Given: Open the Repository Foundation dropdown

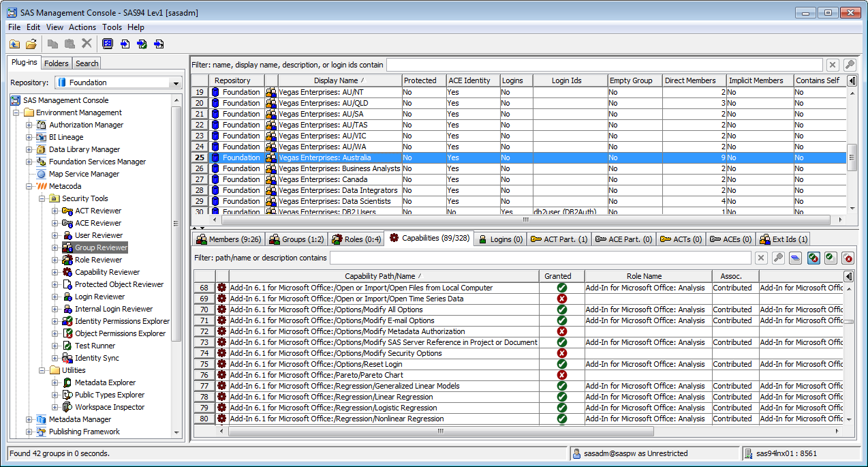Looking at the screenshot, I should tap(176, 82).
